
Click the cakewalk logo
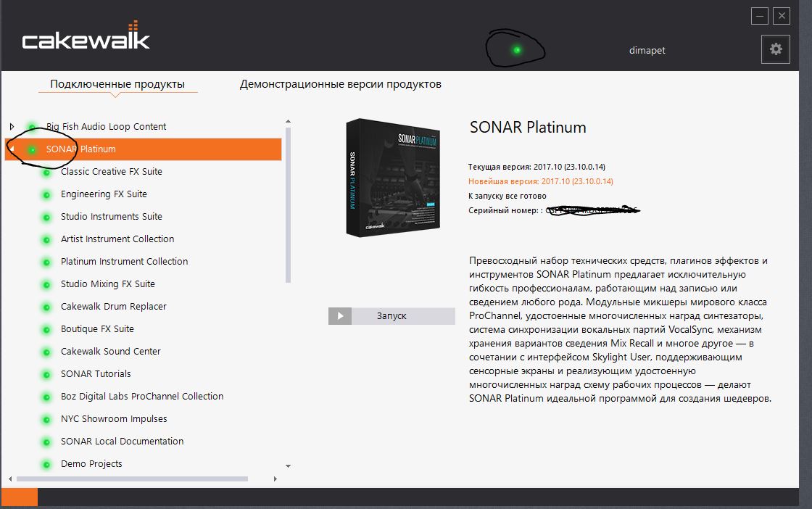tap(86, 37)
